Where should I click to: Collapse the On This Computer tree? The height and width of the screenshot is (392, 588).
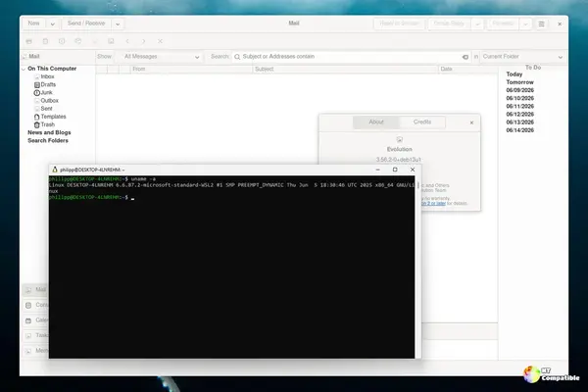click(x=24, y=69)
